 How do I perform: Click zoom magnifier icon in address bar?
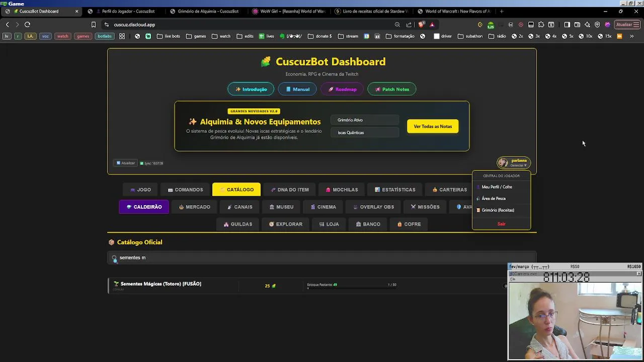(x=397, y=24)
